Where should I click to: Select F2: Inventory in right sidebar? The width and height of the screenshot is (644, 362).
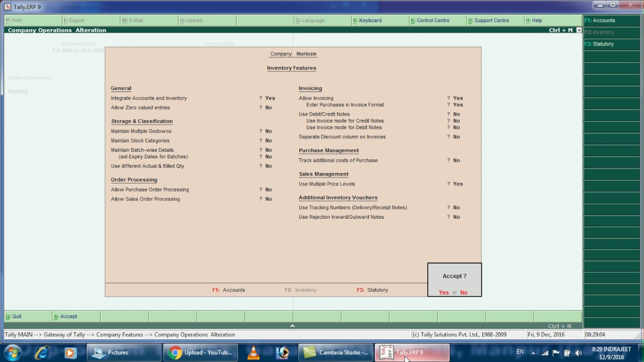(x=612, y=32)
